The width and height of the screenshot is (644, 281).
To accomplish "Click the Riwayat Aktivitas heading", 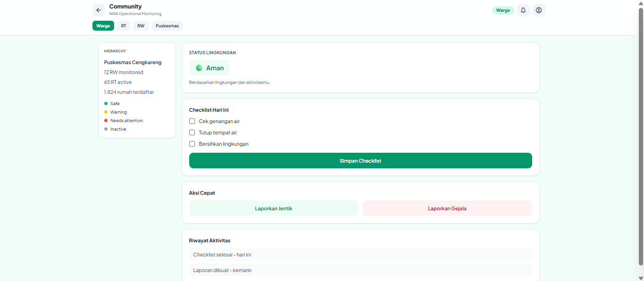I will tap(210, 240).
